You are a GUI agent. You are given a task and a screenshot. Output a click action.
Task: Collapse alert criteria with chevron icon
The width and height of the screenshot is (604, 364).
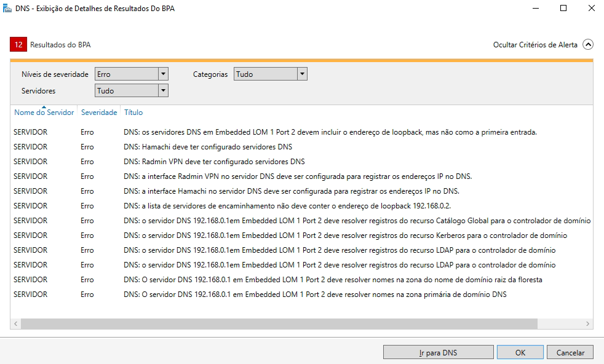(588, 45)
